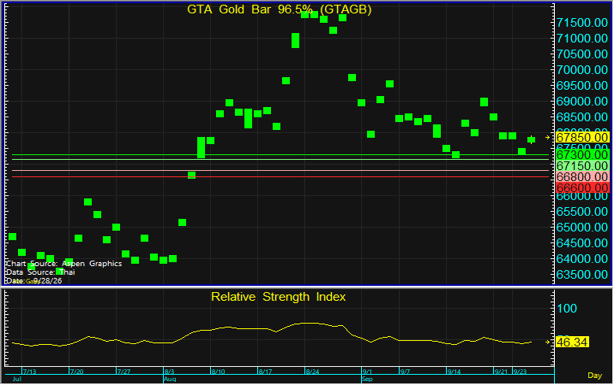The width and height of the screenshot is (614, 385).
Task: Click the 66000.00 price axis label
Action: click(582, 196)
